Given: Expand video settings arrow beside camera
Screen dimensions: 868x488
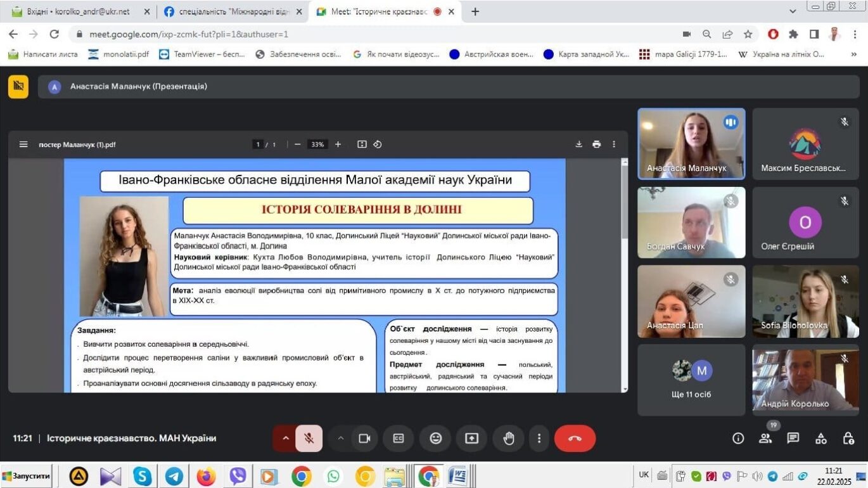Looking at the screenshot, I should coord(340,439).
